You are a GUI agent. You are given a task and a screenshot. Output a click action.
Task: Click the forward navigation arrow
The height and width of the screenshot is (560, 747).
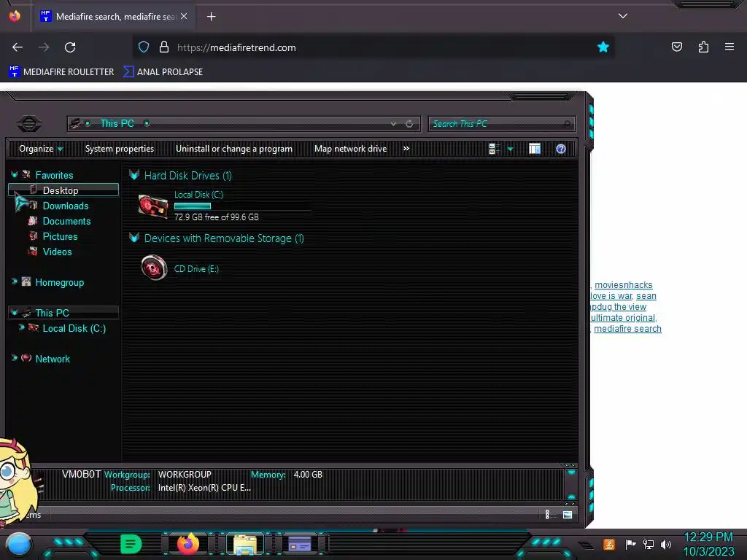click(x=44, y=47)
